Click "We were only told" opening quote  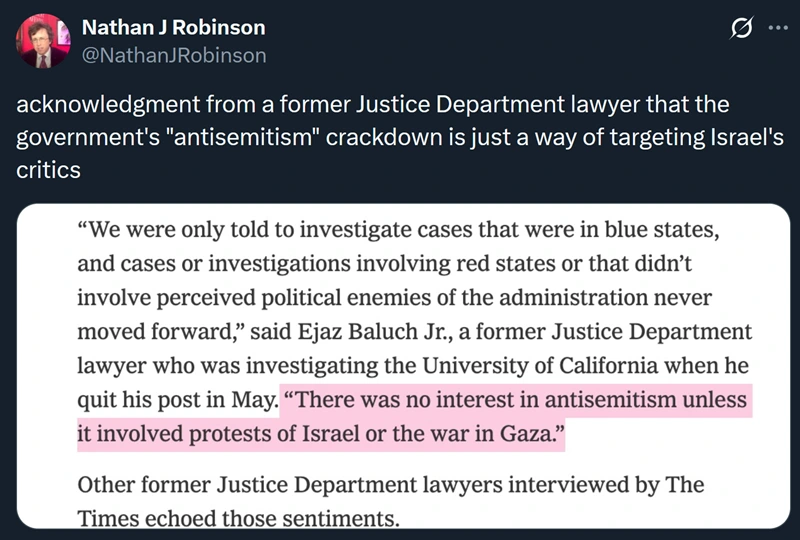coord(165,232)
